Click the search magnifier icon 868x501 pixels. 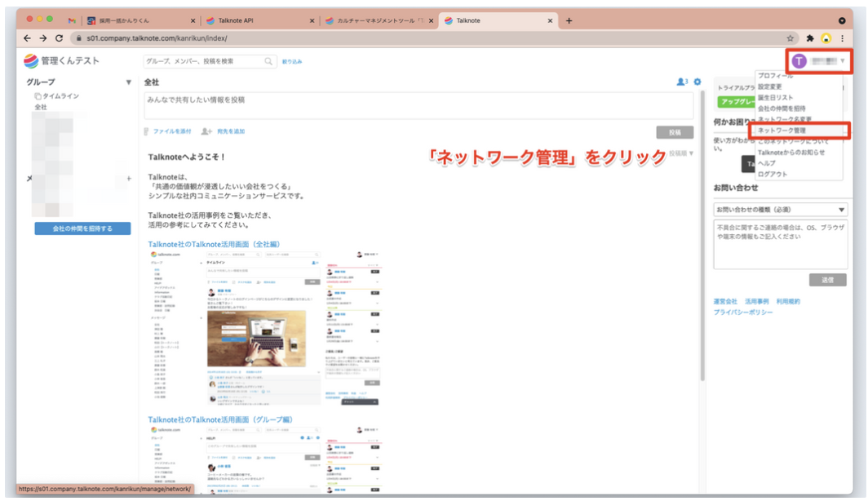[268, 60]
